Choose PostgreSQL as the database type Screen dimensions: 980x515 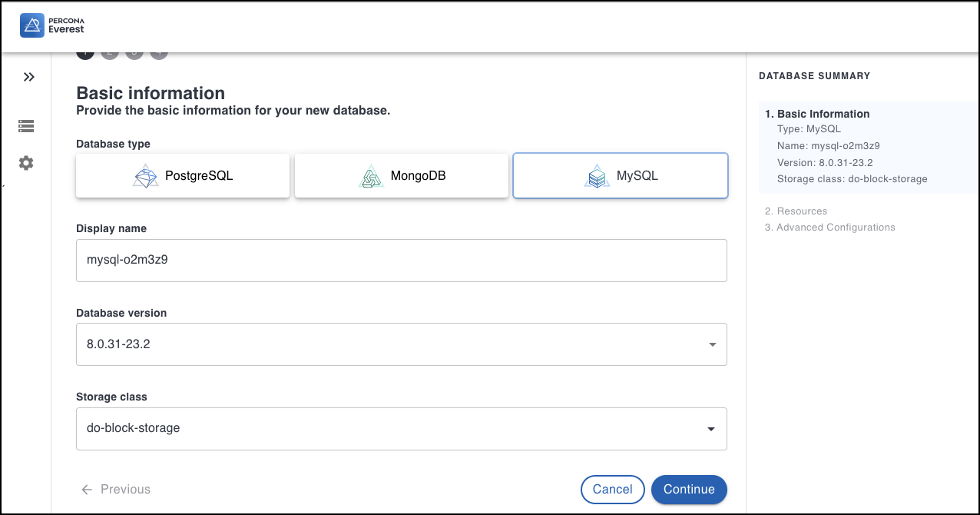coord(182,175)
